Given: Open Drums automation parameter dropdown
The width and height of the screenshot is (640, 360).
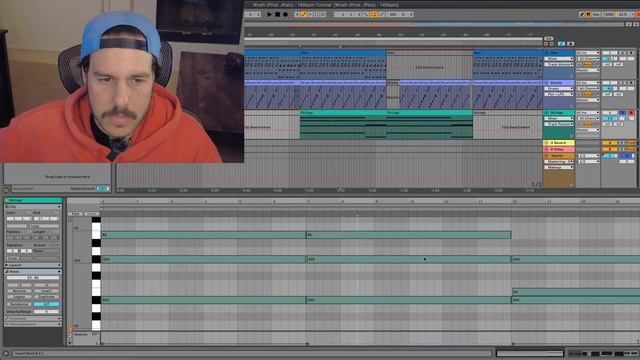Looking at the screenshot, I should coord(559,94).
